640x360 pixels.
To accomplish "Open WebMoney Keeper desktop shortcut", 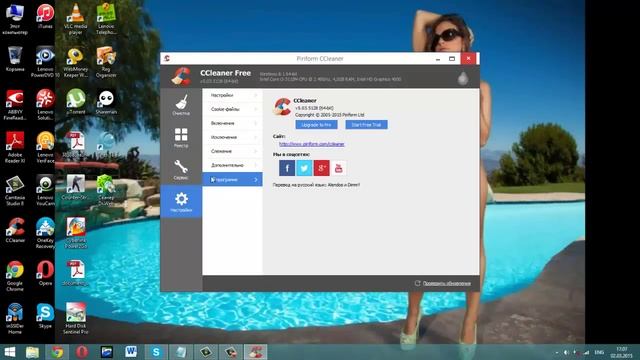I will coord(76,62).
